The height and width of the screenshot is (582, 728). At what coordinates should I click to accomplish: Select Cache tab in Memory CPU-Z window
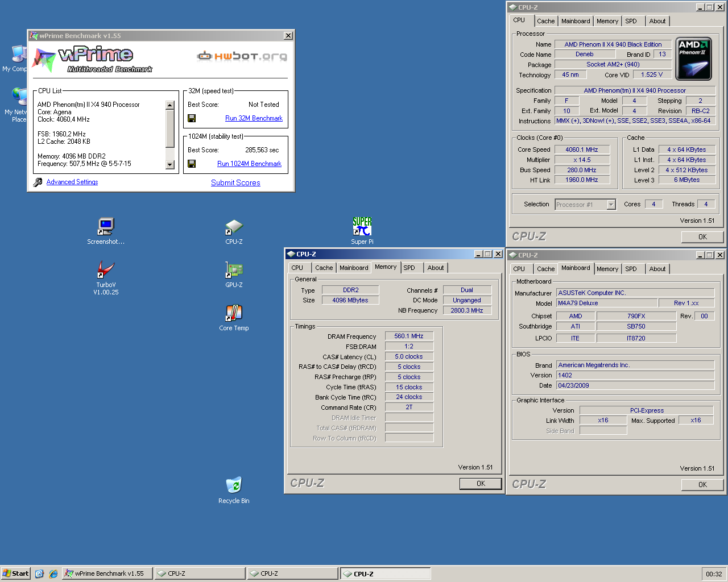point(324,268)
